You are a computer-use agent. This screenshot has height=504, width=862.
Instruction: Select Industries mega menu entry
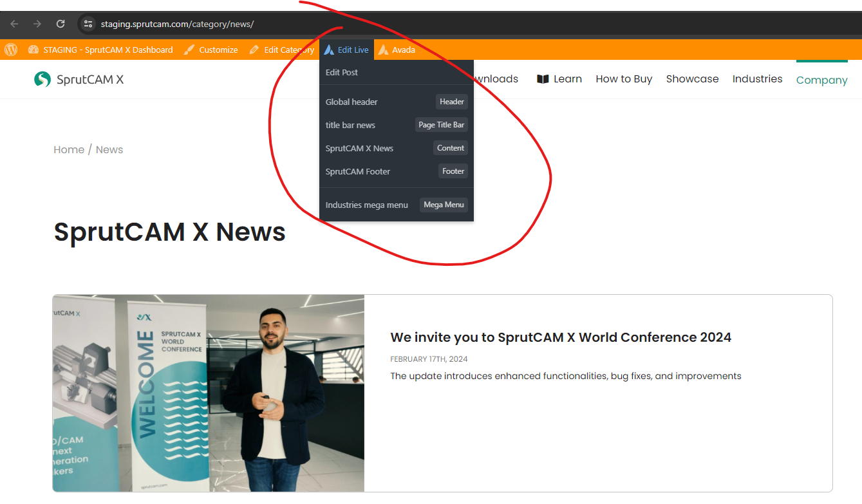(x=367, y=205)
